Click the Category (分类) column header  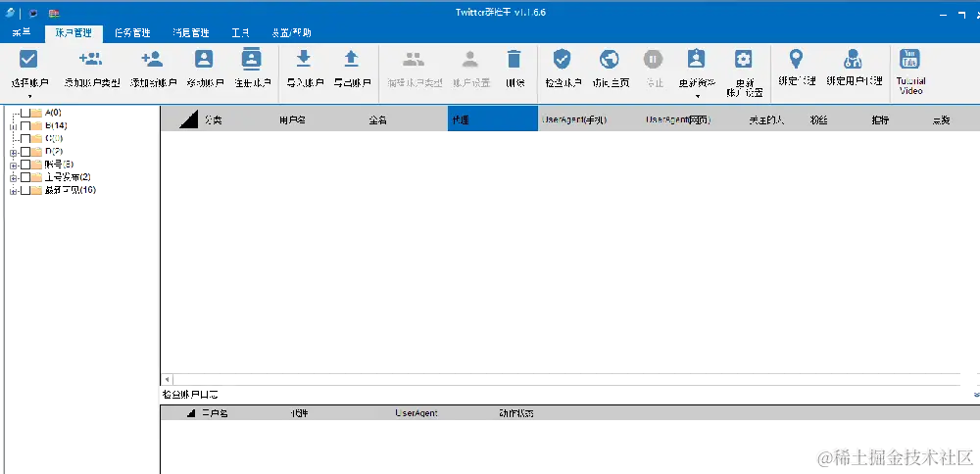(x=213, y=119)
